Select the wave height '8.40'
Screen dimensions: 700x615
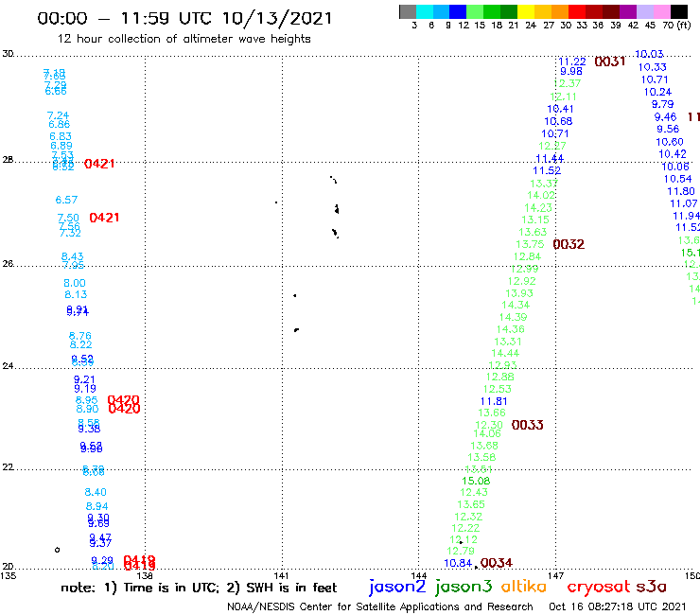[x=96, y=492]
